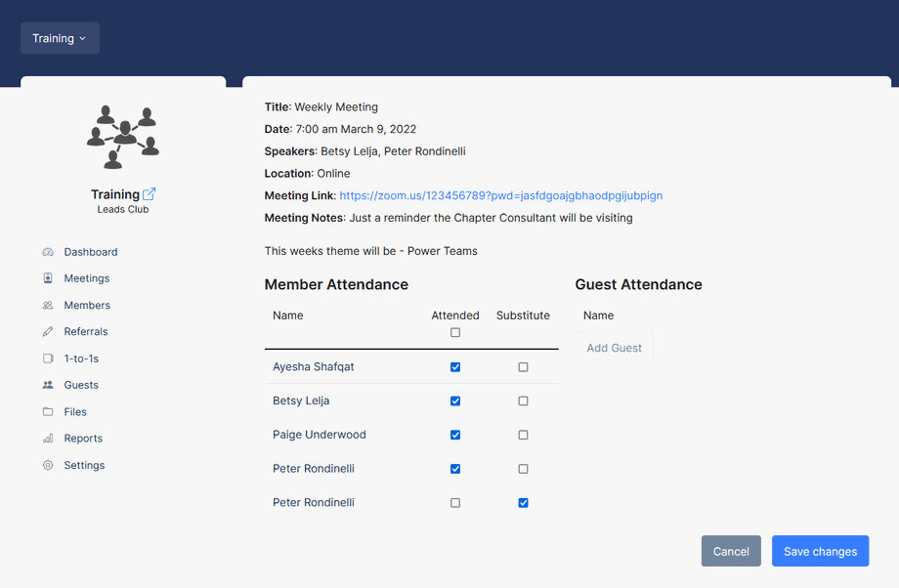The height and width of the screenshot is (588, 899).
Task: Click the Reports chart icon
Action: tap(48, 439)
